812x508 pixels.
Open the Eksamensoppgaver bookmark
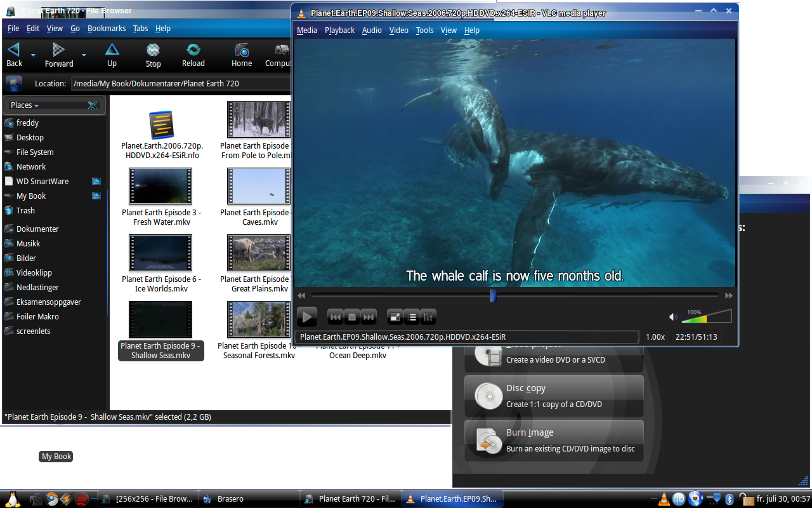(x=49, y=302)
